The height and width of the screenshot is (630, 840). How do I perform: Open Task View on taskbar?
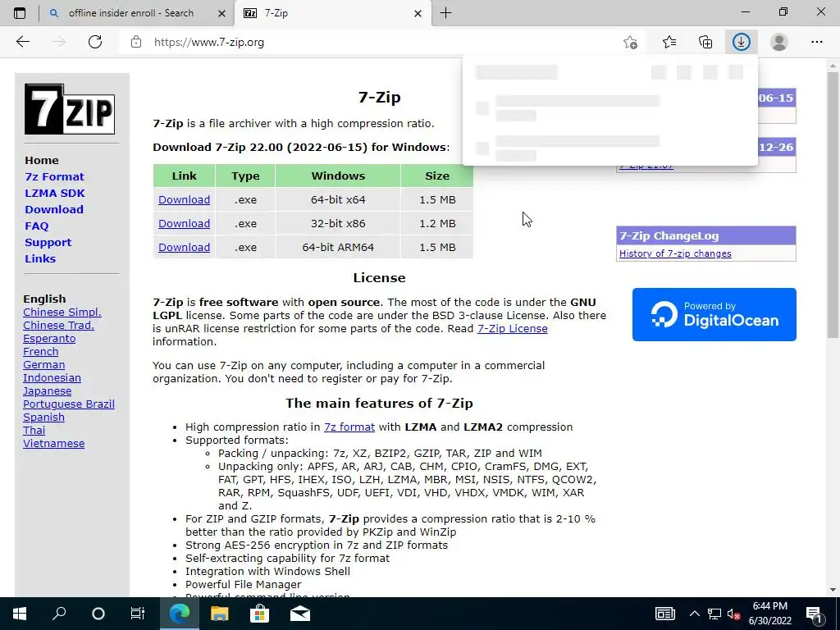(138, 614)
